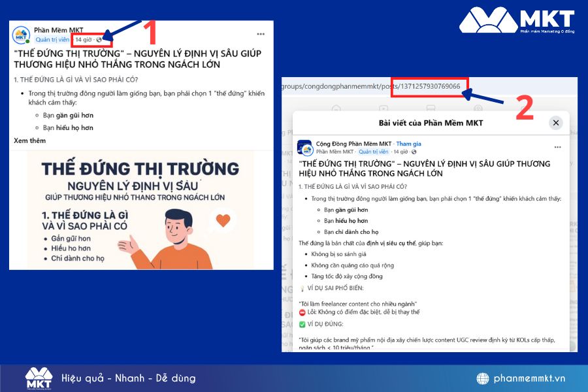
Task: Click the 14 giờ timestamp in the dialog
Action: point(400,152)
